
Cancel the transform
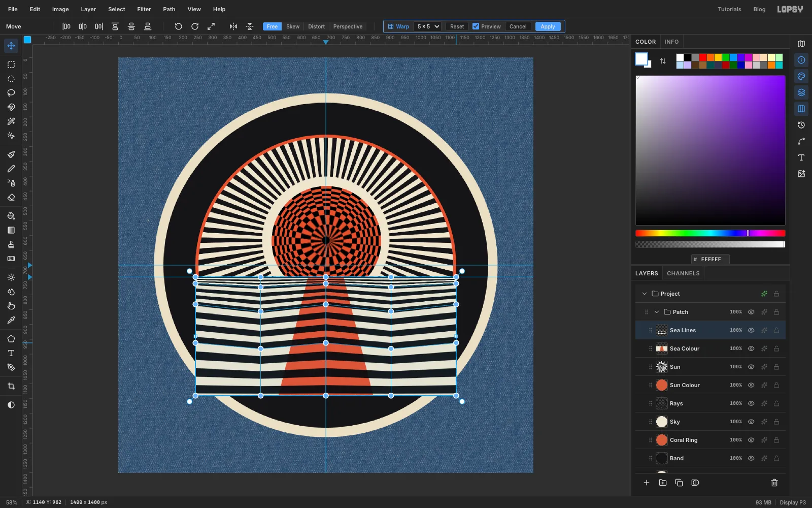coord(518,26)
